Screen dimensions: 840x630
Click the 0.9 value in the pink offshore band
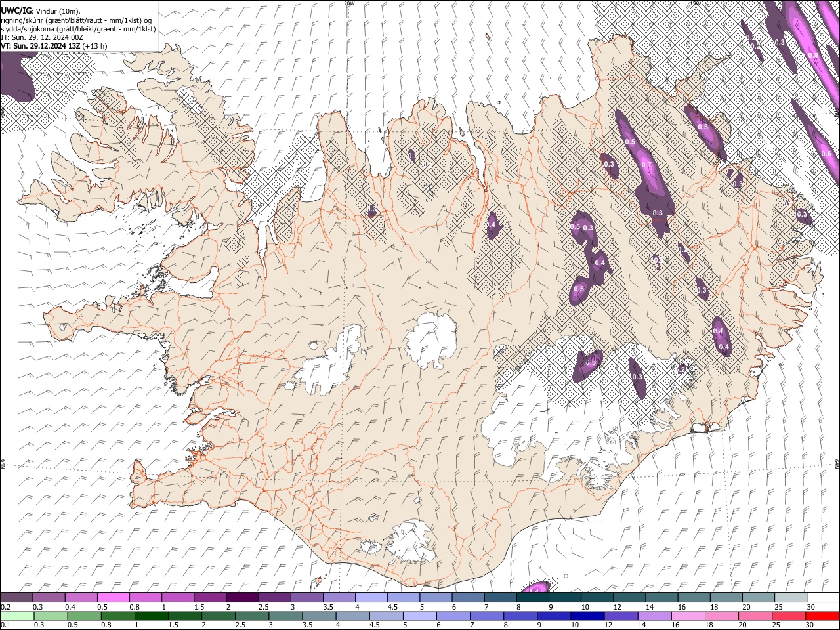coord(814,56)
